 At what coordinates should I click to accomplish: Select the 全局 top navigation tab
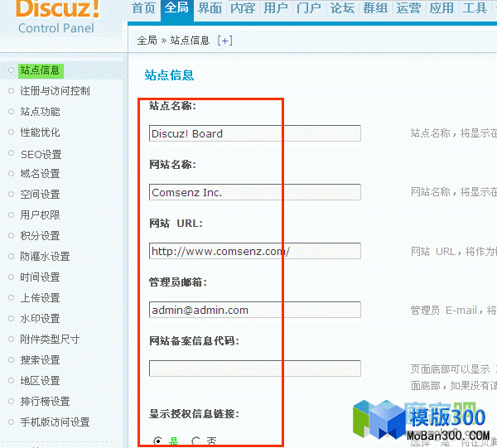[x=177, y=8]
